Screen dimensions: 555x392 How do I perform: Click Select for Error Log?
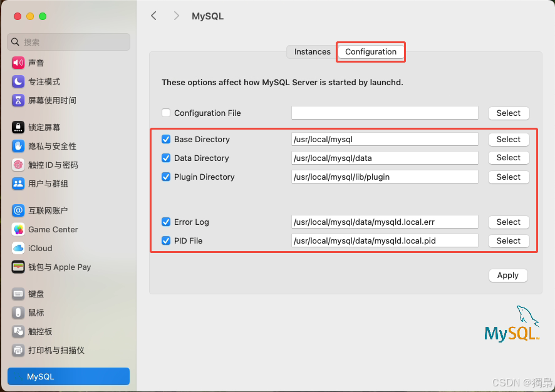509,222
